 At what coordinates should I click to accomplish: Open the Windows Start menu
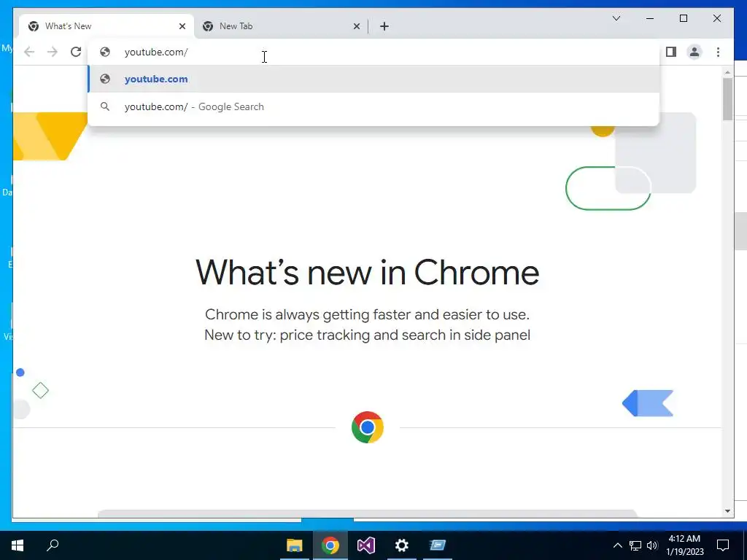pyautogui.click(x=18, y=545)
